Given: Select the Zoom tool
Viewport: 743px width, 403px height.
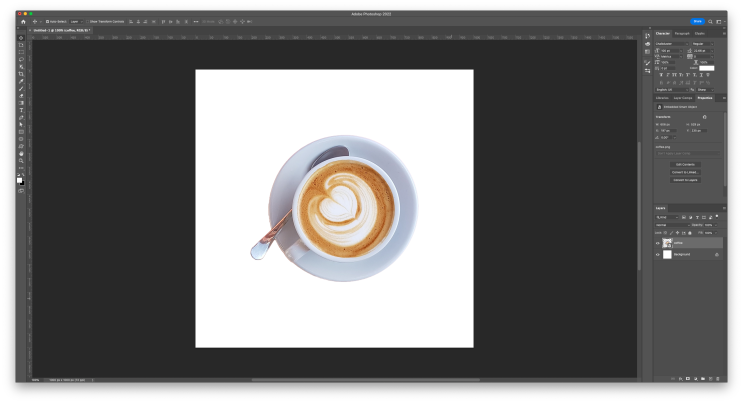Looking at the screenshot, I should coord(21,160).
